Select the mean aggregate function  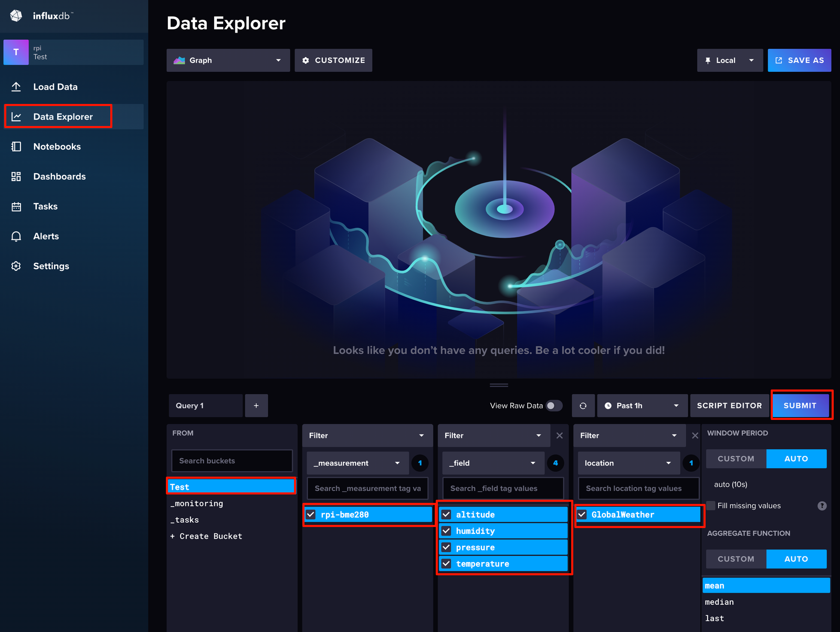click(x=766, y=585)
